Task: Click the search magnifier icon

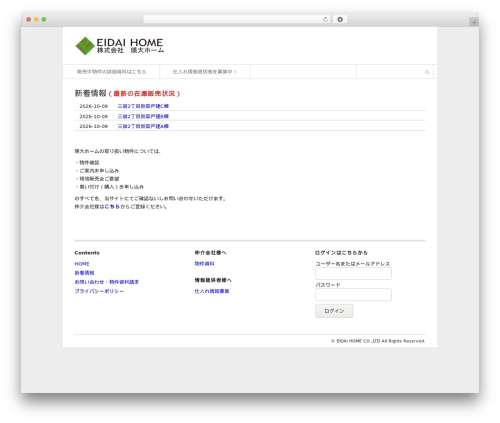Action: click(x=427, y=72)
